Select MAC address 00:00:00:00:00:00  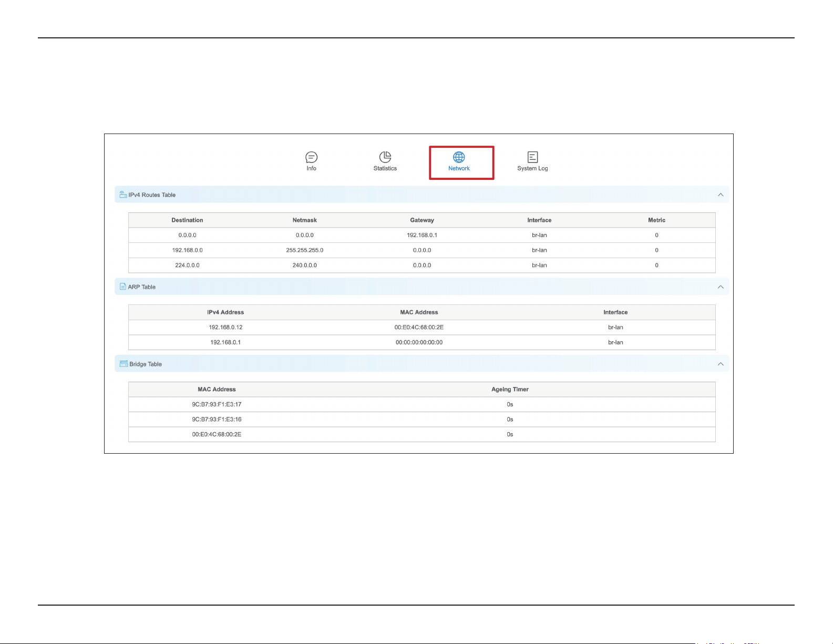pyautogui.click(x=419, y=342)
